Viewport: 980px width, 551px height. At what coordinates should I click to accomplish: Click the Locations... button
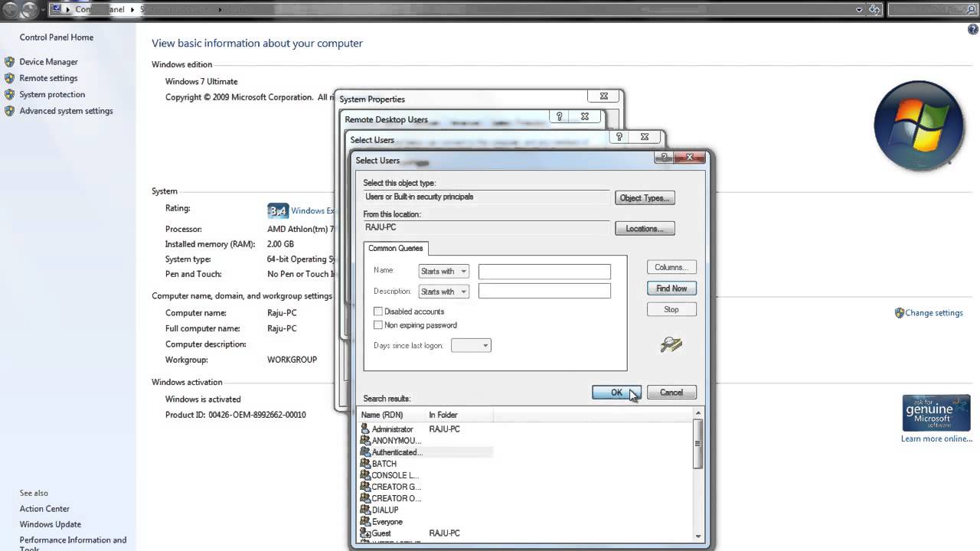coord(645,229)
